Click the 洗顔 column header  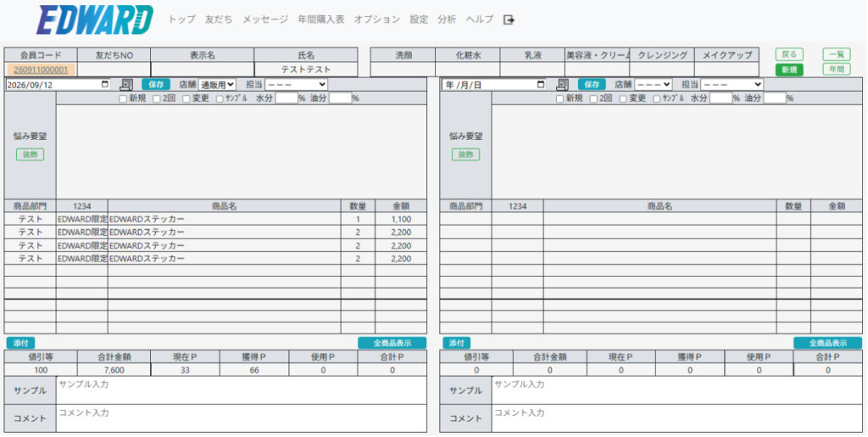tap(403, 55)
